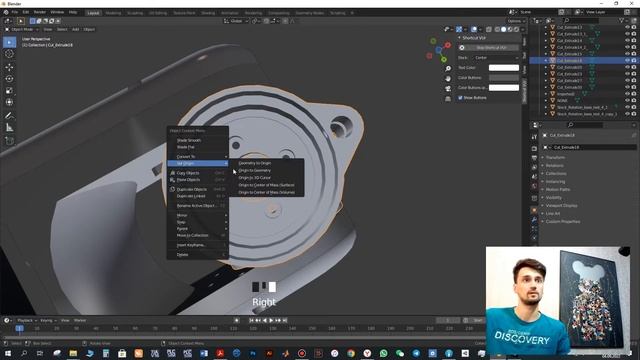Open Convert To submenu in context menu
The height and width of the screenshot is (360, 640).
click(x=198, y=157)
